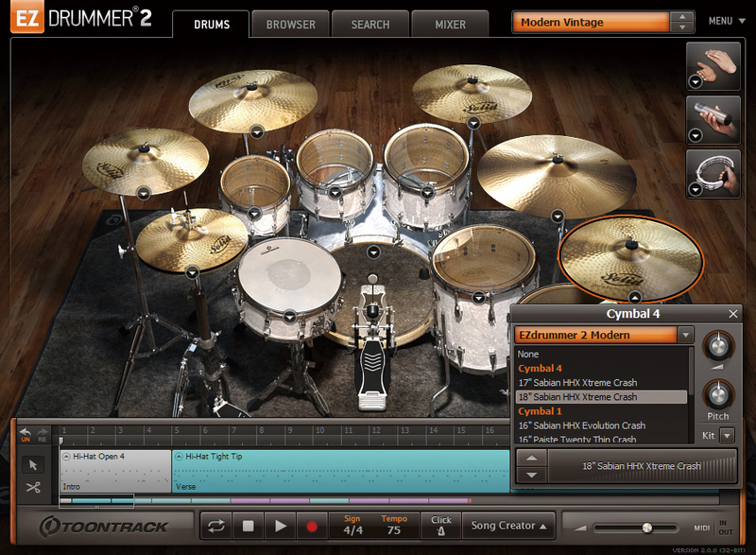Open dropdown on the middle rack tom
Image resolution: width=756 pixels, height=555 pixels.
tap(335, 193)
